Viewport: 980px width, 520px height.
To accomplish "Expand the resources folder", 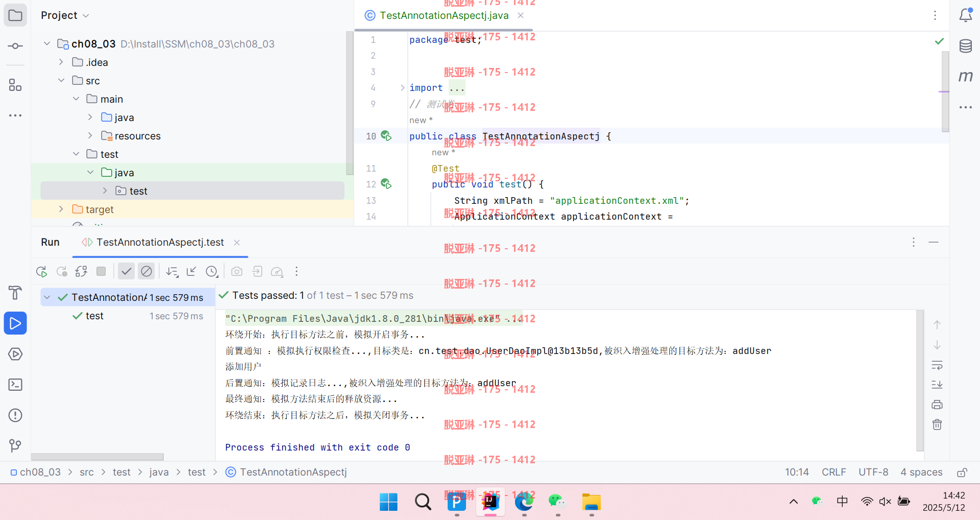I will coord(90,136).
